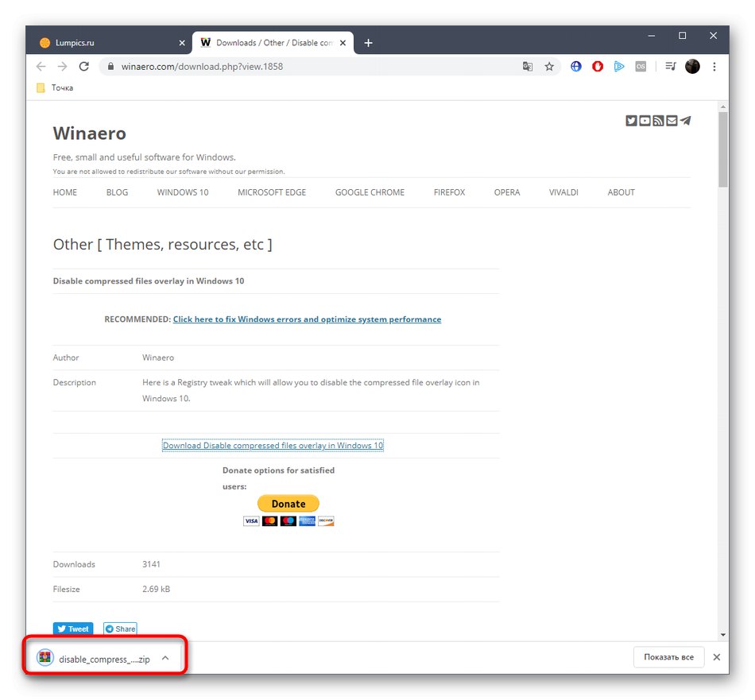This screenshot has width=755, height=700.
Task: Open the Chrome three-dot menu
Action: pos(714,67)
